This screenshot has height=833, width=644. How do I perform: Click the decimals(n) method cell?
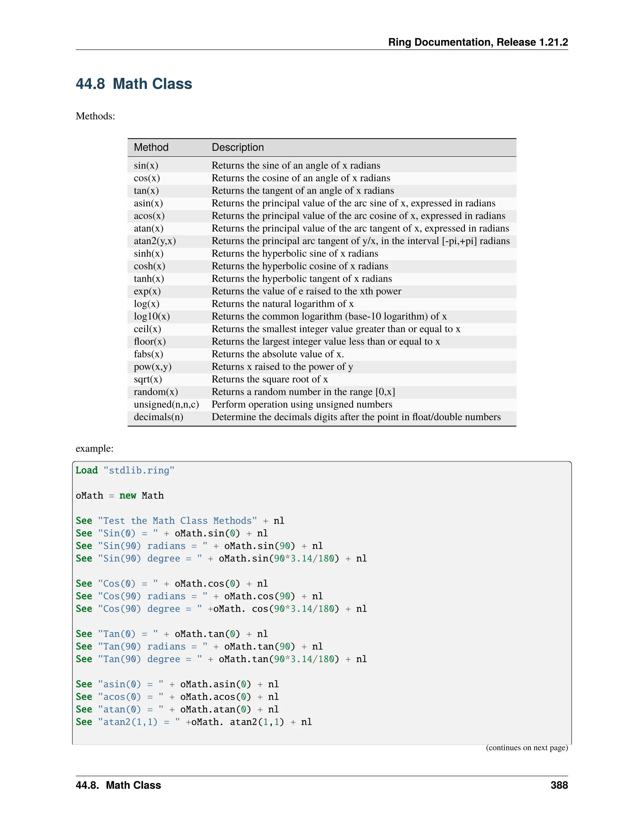(x=158, y=417)
